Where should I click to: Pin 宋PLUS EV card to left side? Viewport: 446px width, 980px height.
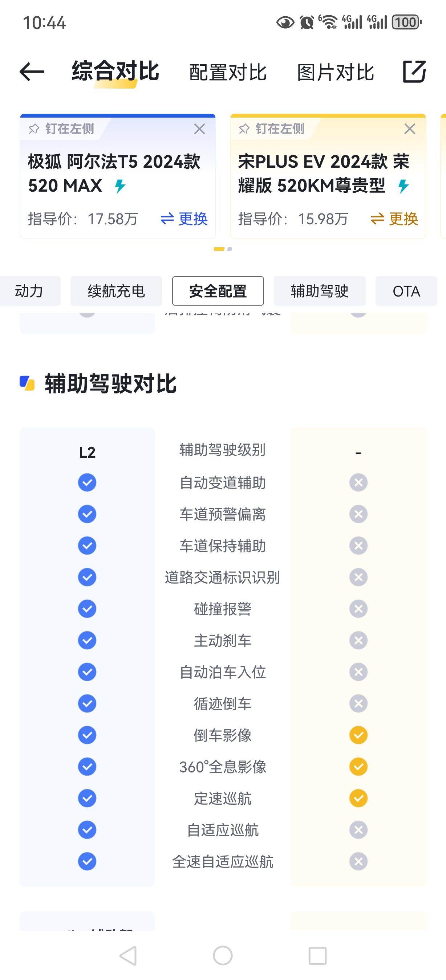271,128
